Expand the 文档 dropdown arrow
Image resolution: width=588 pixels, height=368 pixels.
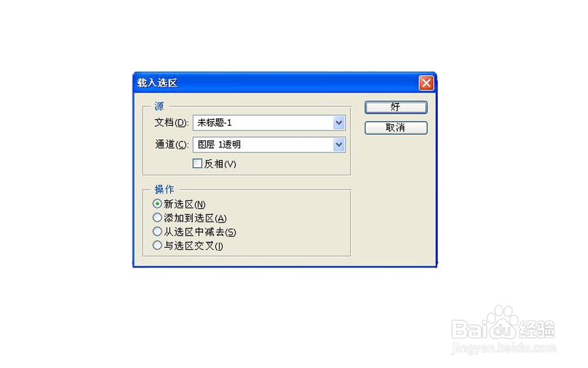click(339, 123)
